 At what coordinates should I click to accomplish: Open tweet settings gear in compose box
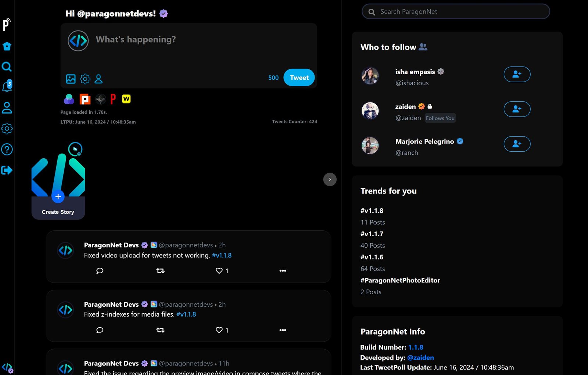click(x=85, y=79)
